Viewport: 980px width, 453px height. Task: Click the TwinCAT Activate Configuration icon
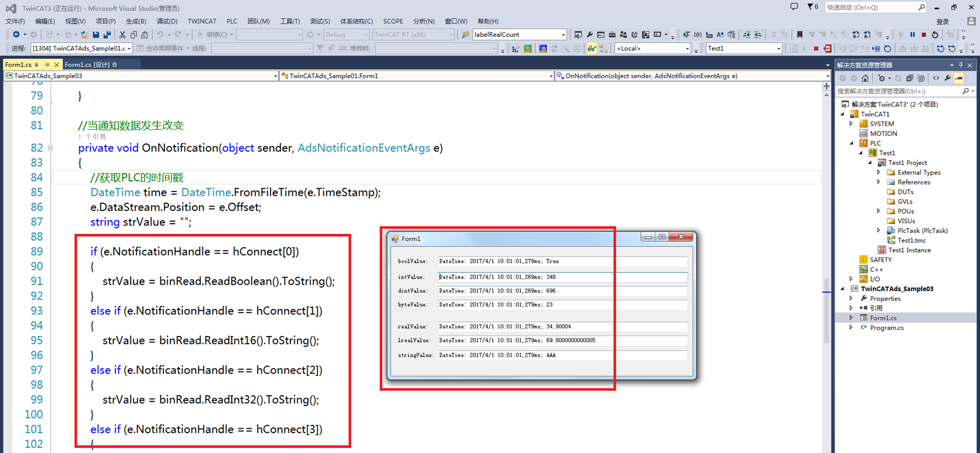pyautogui.click(x=516, y=49)
